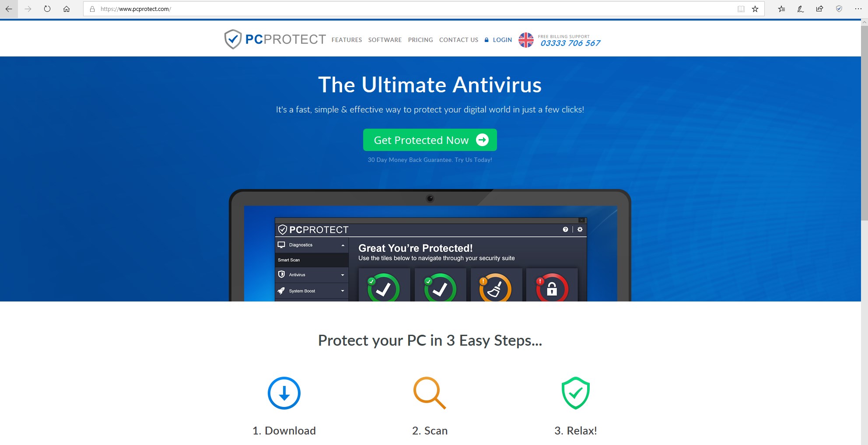Screen dimensions: 868x445
Task: Click the address bar URL field
Action: coord(411,9)
